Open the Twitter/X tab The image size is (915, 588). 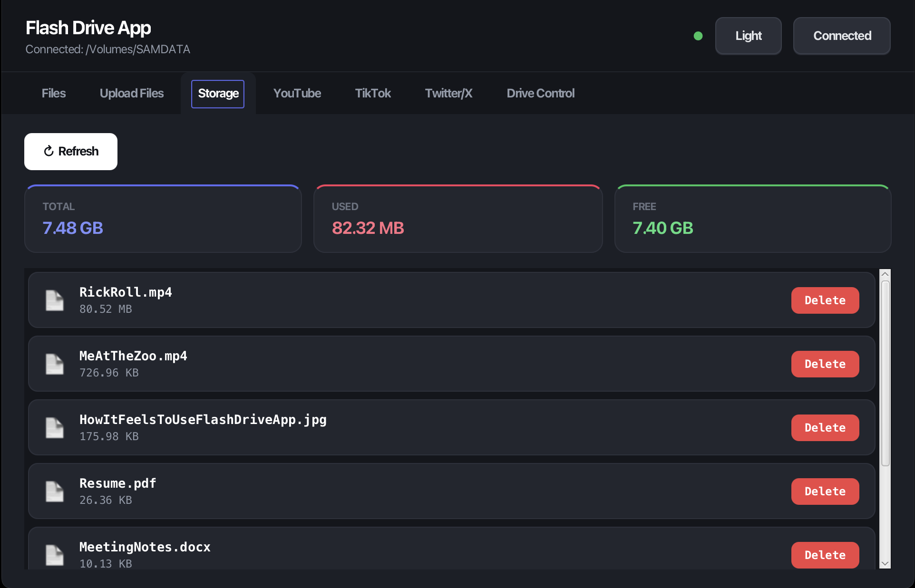coord(448,94)
